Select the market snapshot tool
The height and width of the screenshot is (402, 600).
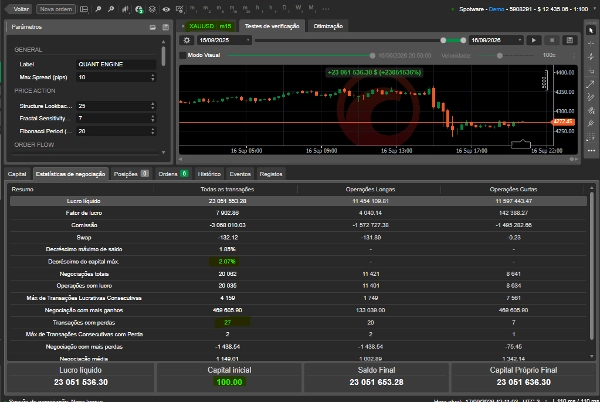tap(591, 70)
